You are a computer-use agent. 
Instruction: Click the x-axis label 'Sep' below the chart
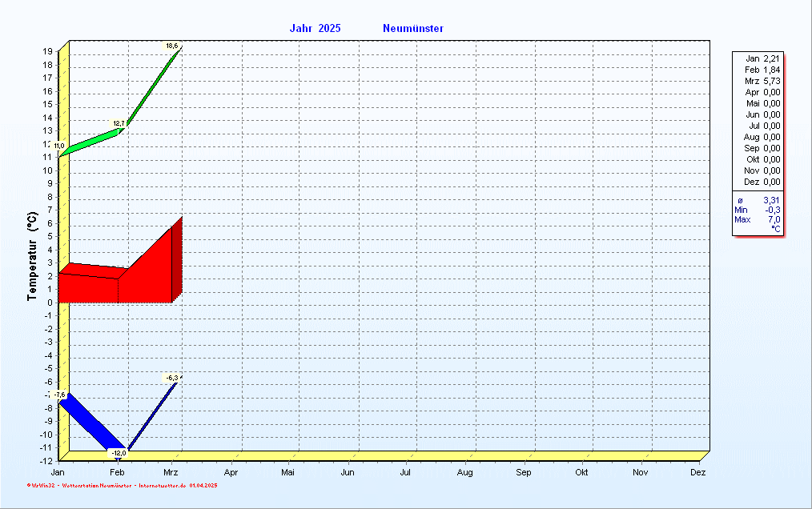click(524, 472)
